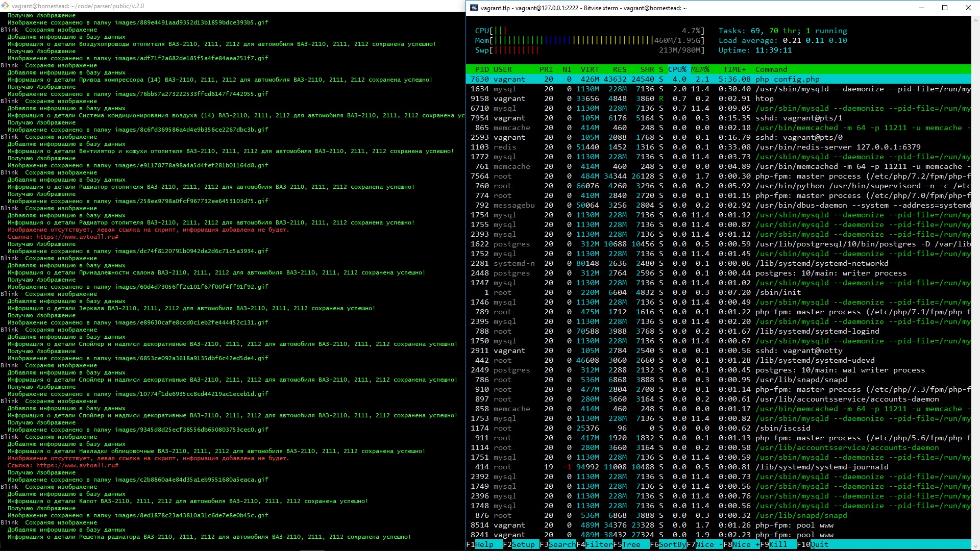Click F3 Search in htop footer
980x551 pixels.
pos(558,544)
